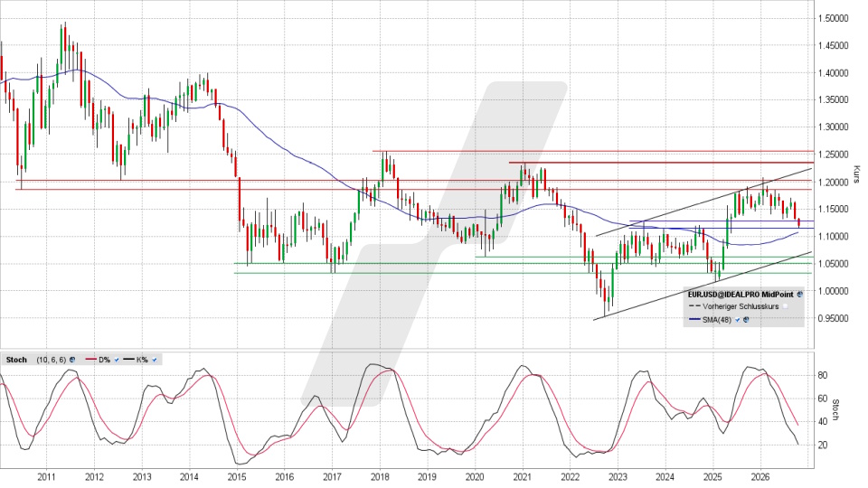Open the SMA(48) settings icon
The image size is (868, 488).
[746, 320]
